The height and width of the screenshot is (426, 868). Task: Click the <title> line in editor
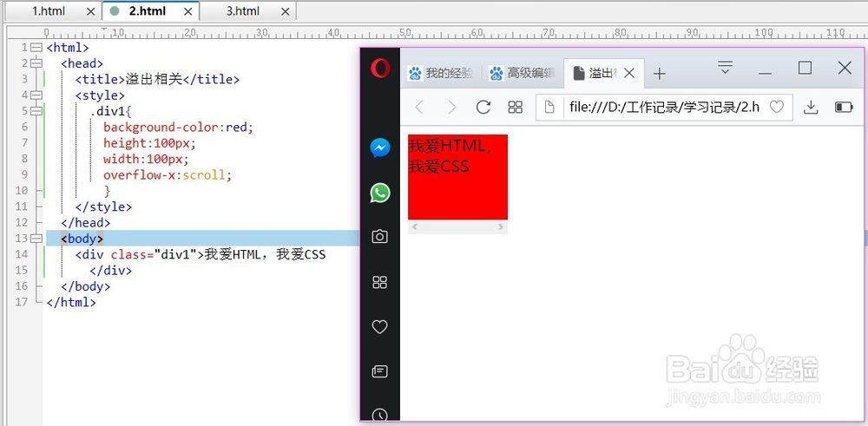(x=157, y=80)
